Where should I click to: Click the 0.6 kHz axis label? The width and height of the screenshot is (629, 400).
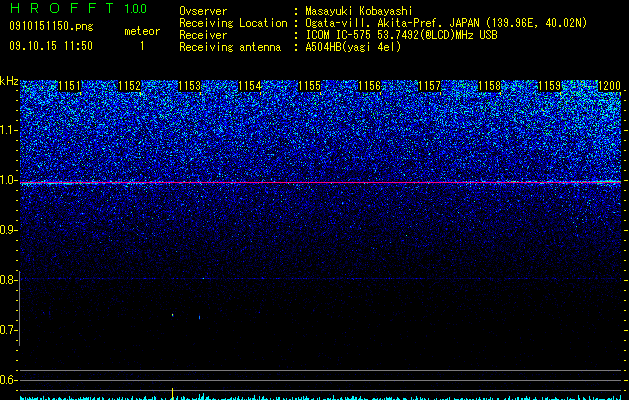tap(9, 380)
